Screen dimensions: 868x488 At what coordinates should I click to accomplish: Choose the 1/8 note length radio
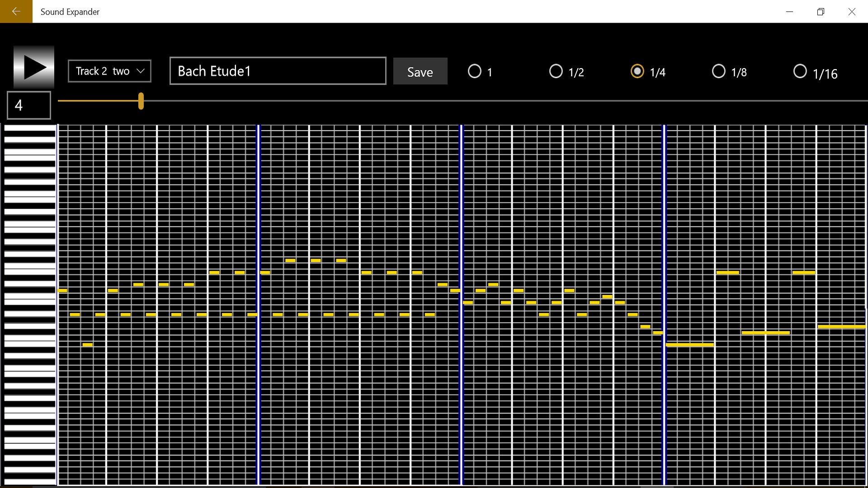click(718, 71)
